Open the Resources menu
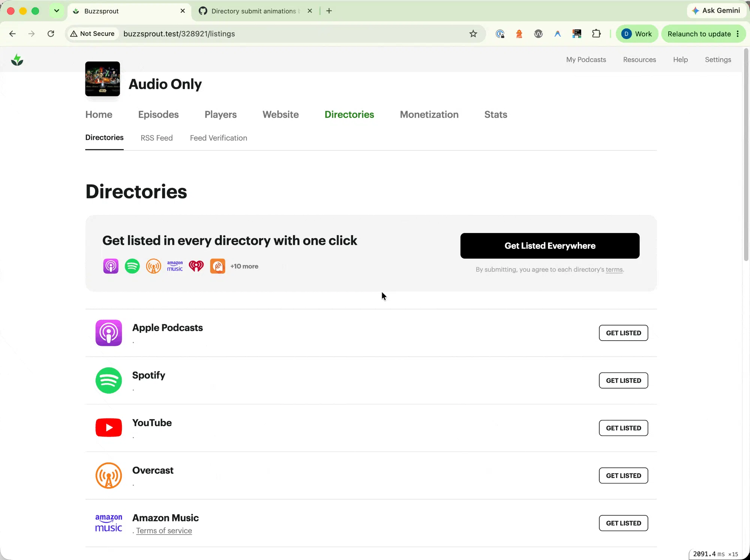The width and height of the screenshot is (750, 560). 639,60
